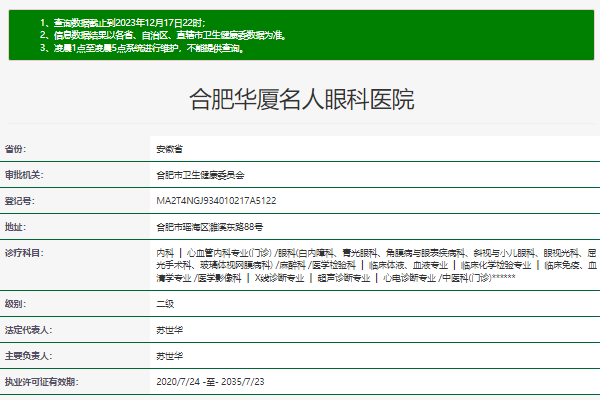Viewport: 600px width, 400px height.
Task: Select the address 合肥市瑶海区濉溪东路88号
Action: (210, 227)
